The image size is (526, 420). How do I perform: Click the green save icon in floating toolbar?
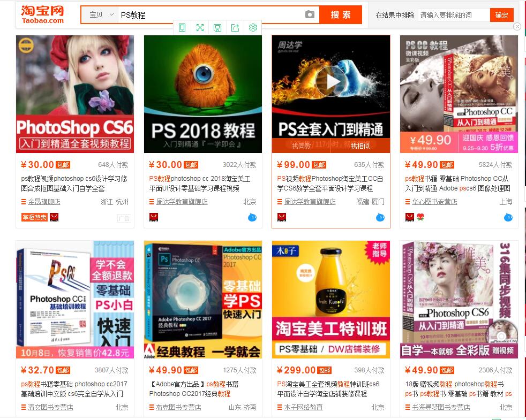[x=217, y=27]
